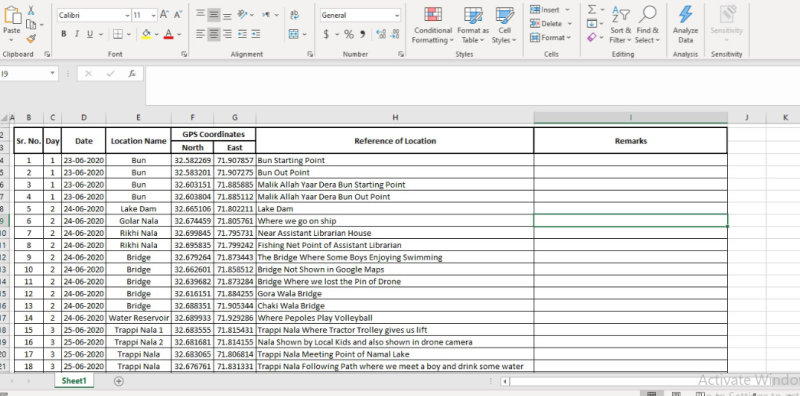Select coordinate cell 32.674459

tap(192, 221)
